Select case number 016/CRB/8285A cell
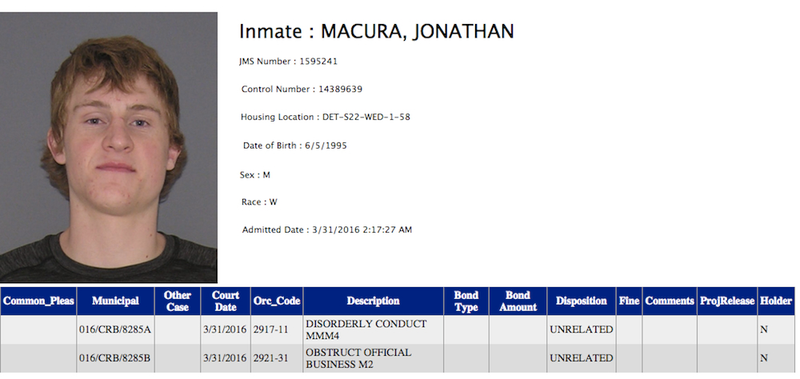Viewport: 800px width, 379px height. 115,330
